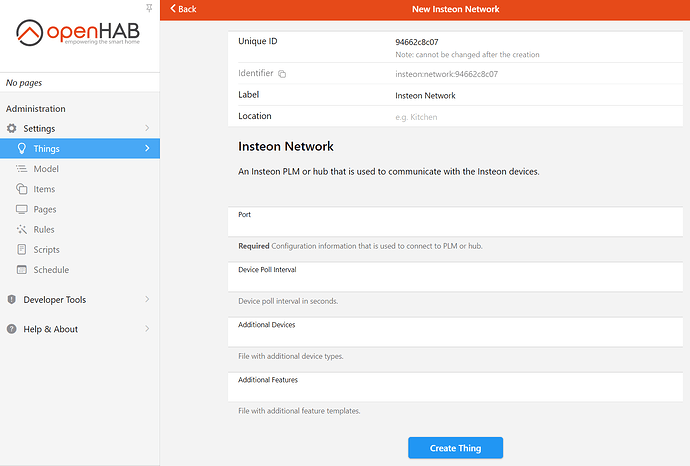Open Help & About section

pos(80,329)
